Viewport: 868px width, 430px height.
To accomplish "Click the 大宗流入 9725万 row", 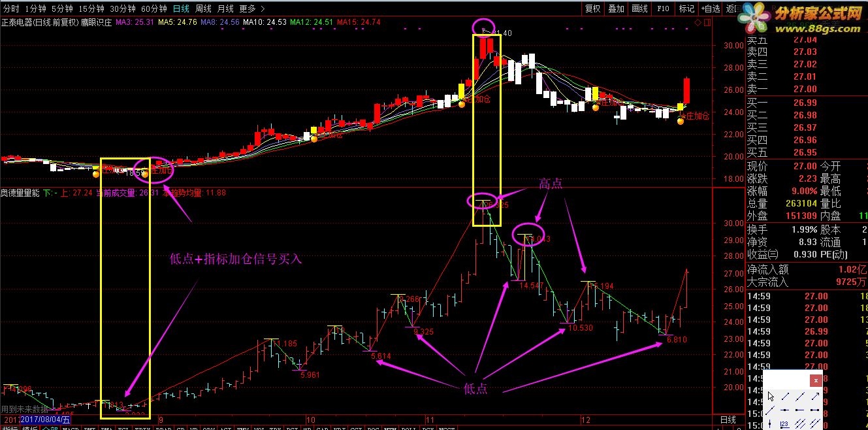I will click(x=807, y=282).
